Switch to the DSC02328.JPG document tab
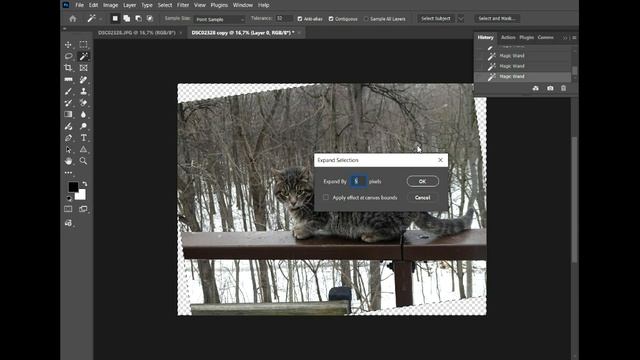 137,33
